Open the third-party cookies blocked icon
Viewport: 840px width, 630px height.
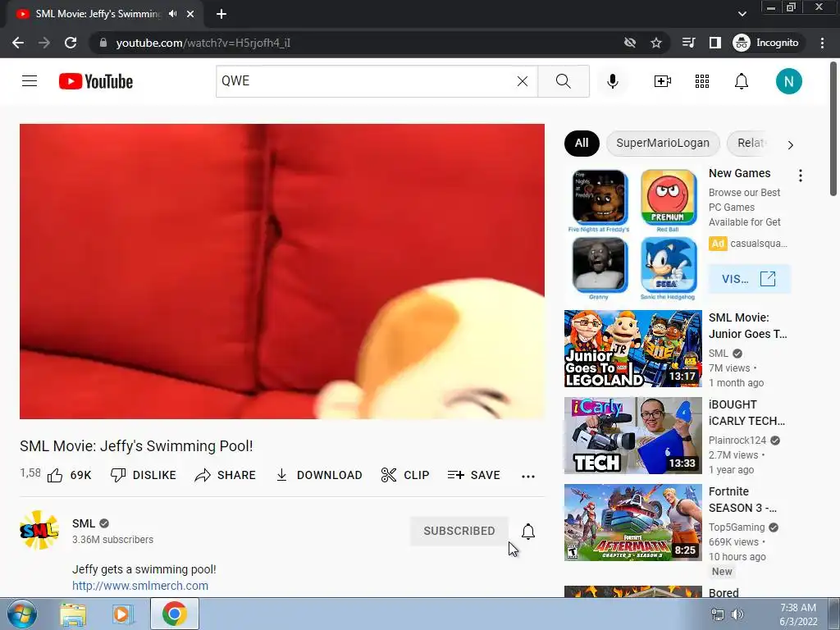pyautogui.click(x=630, y=43)
